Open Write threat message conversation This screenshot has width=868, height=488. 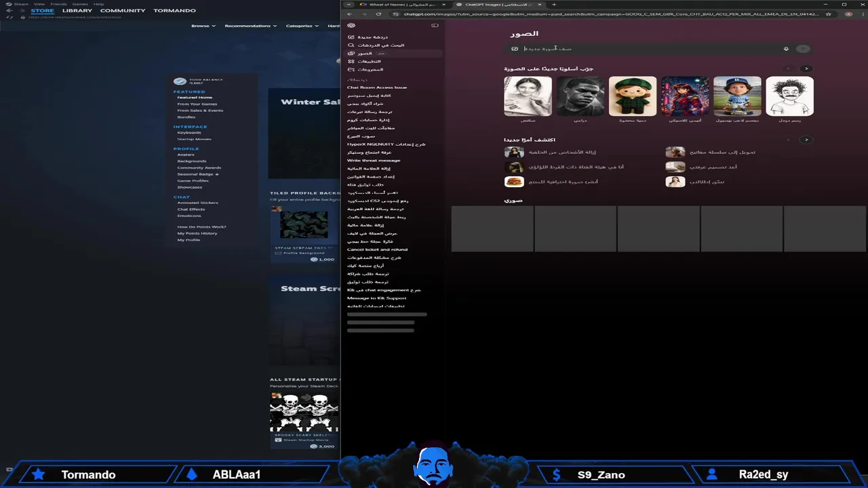374,161
